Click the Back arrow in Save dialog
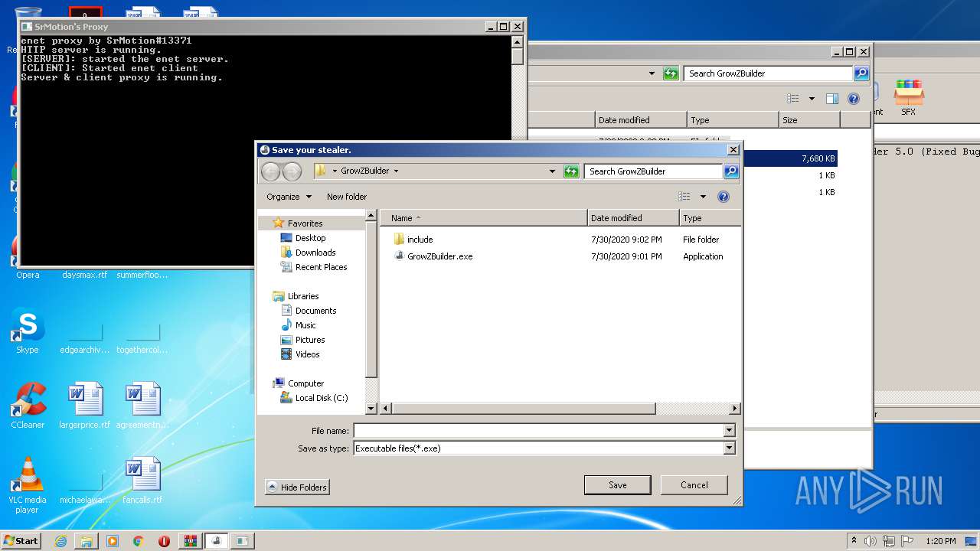This screenshot has height=551, width=980. tap(270, 171)
